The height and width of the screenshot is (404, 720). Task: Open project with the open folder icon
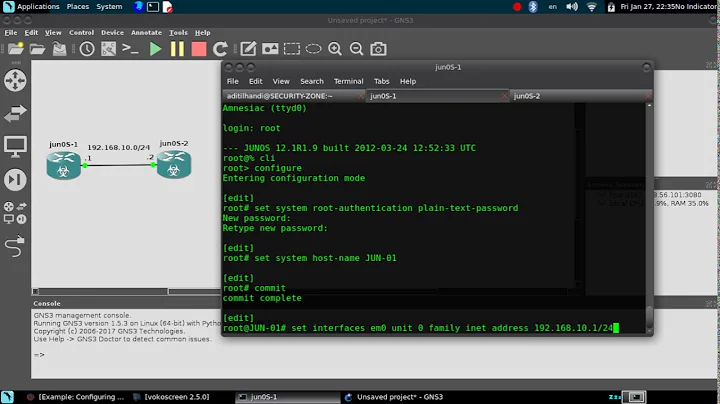point(37,49)
